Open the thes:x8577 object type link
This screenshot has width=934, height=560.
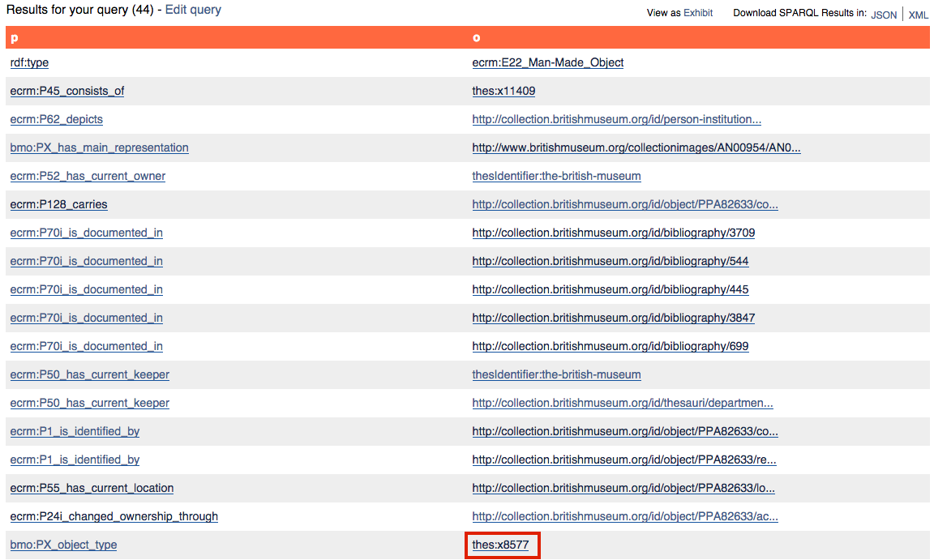500,545
